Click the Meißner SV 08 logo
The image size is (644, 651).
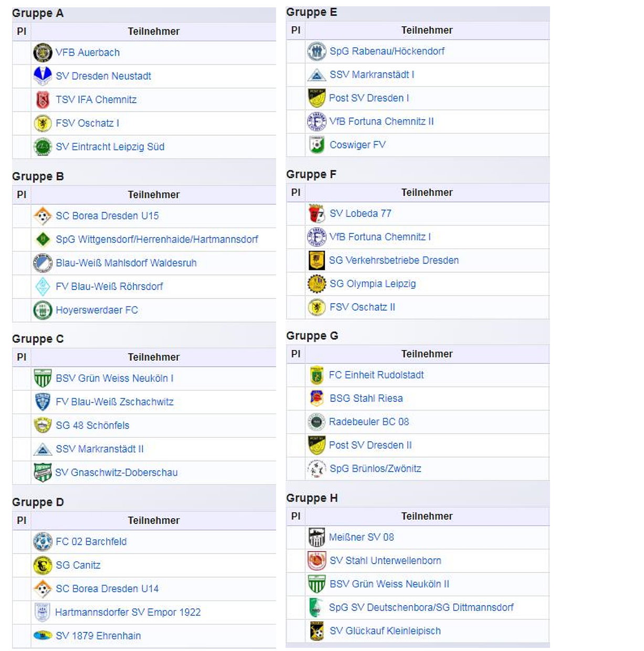(x=316, y=537)
